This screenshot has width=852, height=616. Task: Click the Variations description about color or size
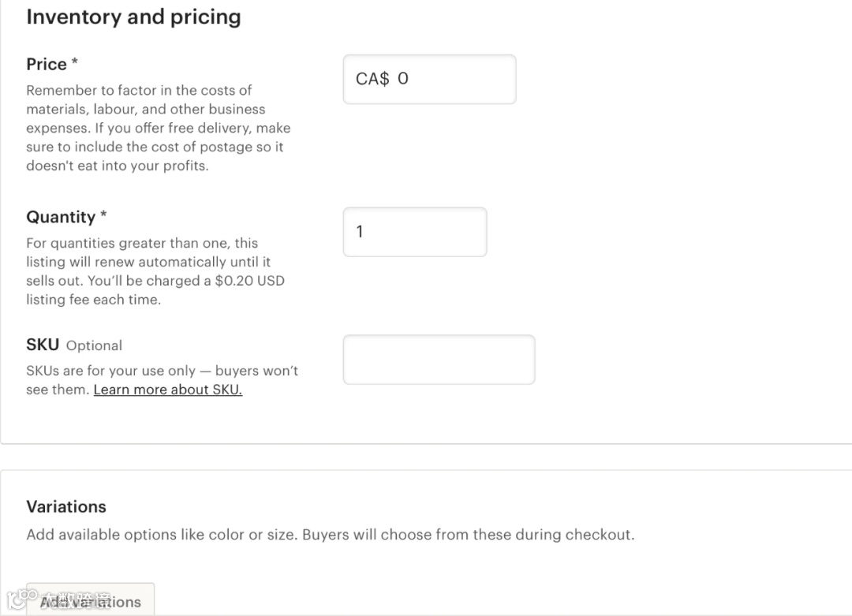330,535
